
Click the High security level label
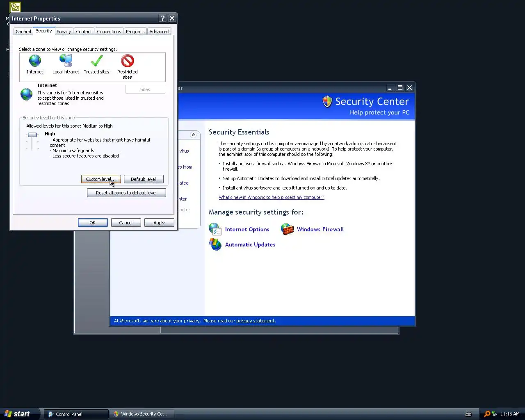click(50, 134)
